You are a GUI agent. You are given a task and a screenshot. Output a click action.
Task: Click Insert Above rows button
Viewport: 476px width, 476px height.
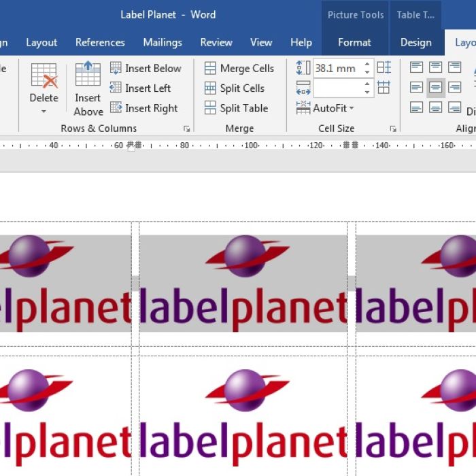coord(88,89)
